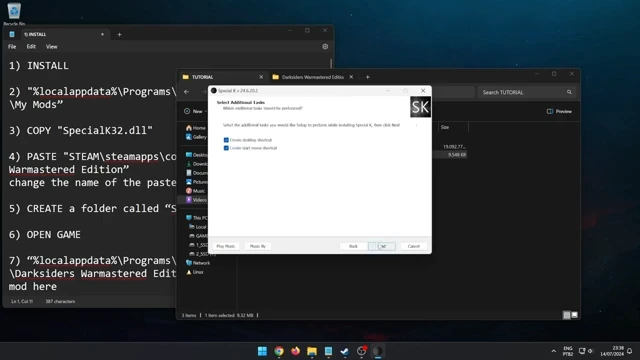Viewport: 640px width, 360px height.
Task: Close the Special K installer dialog
Action: point(423,91)
